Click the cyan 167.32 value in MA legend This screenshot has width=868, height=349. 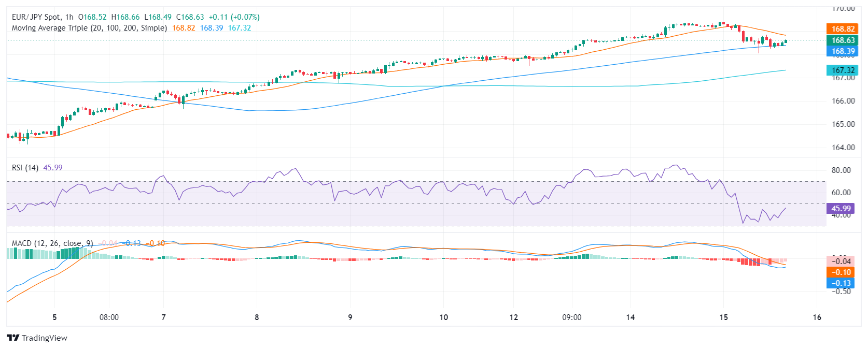[x=240, y=28]
